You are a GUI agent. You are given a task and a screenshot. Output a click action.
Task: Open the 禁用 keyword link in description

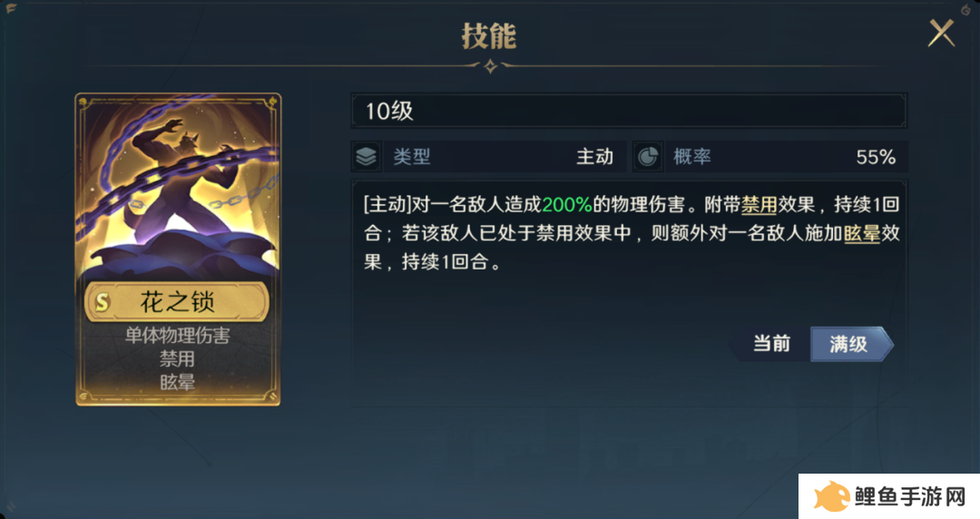759,204
